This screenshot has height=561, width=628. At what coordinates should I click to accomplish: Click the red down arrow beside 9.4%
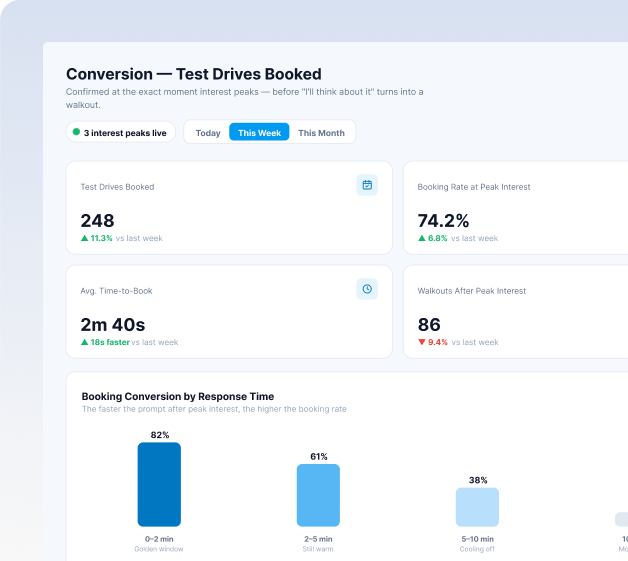421,342
